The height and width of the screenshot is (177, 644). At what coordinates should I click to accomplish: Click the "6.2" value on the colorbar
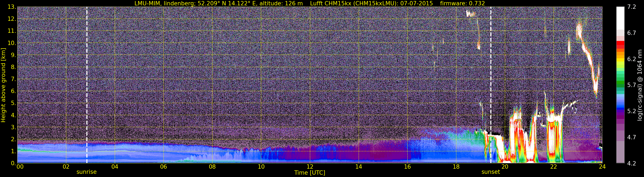tap(632, 59)
